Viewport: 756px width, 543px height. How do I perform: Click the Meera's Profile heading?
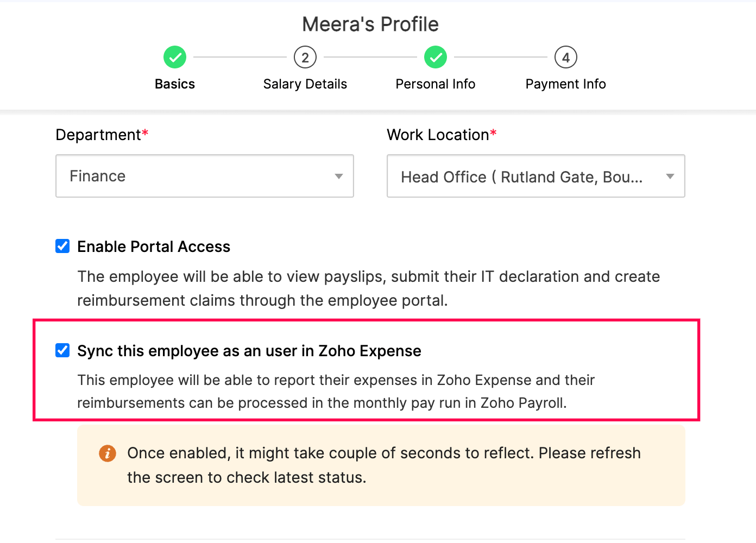coord(370,24)
